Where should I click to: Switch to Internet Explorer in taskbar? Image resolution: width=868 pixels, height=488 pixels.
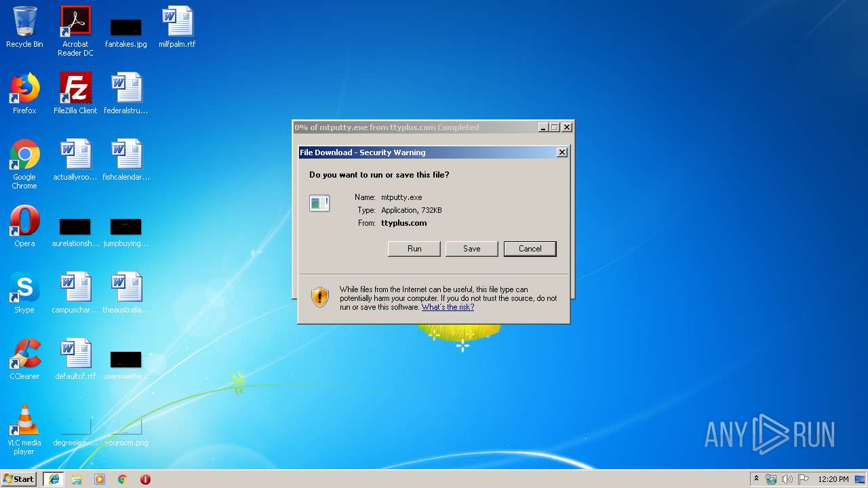54,479
